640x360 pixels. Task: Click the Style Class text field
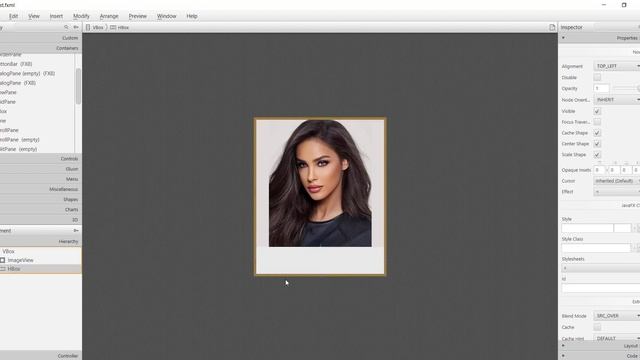(x=596, y=248)
